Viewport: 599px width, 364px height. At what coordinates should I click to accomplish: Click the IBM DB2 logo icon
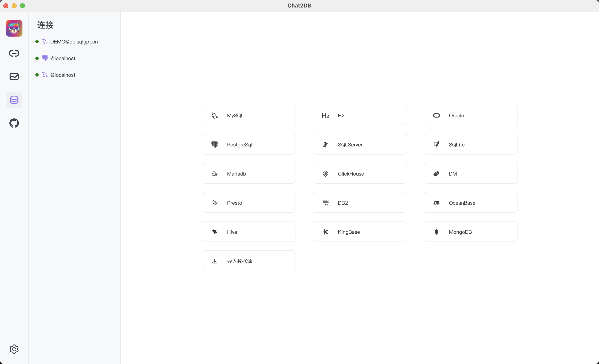[325, 203]
